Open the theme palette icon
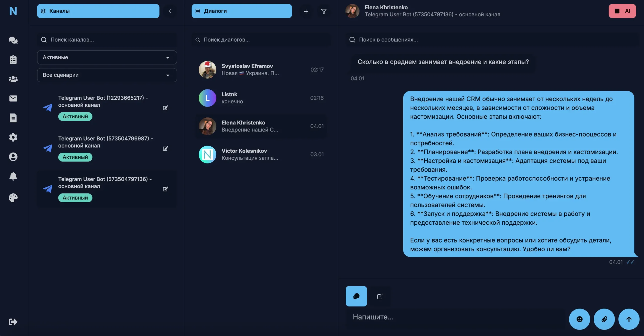Image resolution: width=644 pixels, height=336 pixels. pos(13,198)
